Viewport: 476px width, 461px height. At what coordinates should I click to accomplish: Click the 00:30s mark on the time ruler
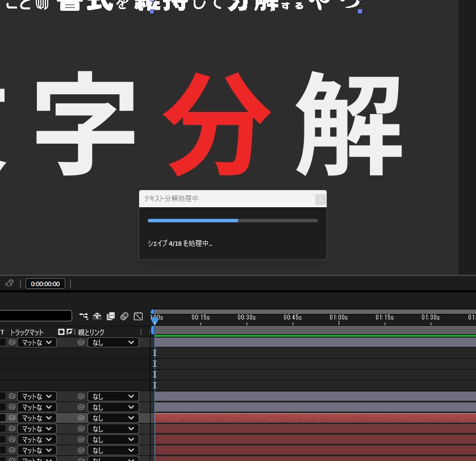[x=247, y=318]
